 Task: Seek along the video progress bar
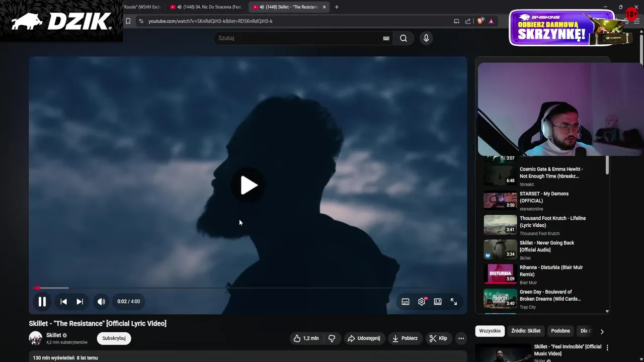[248, 288]
